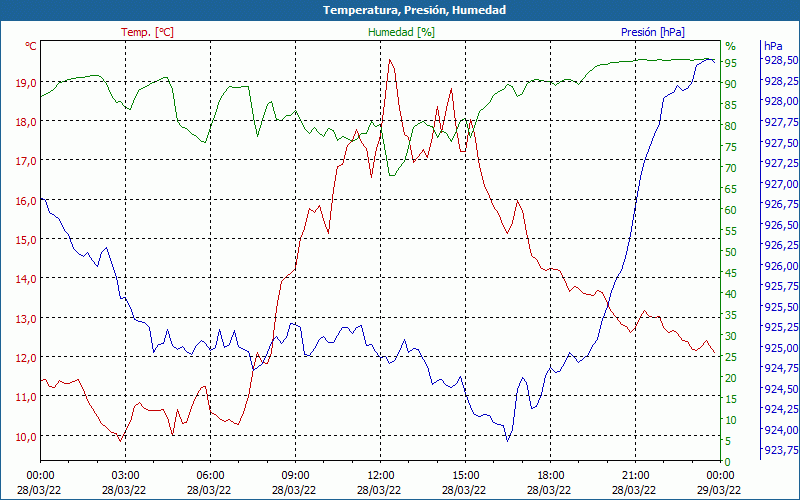Click the '65' humidity axis value
Image resolution: width=800 pixels, height=500 pixels.
[x=731, y=189]
